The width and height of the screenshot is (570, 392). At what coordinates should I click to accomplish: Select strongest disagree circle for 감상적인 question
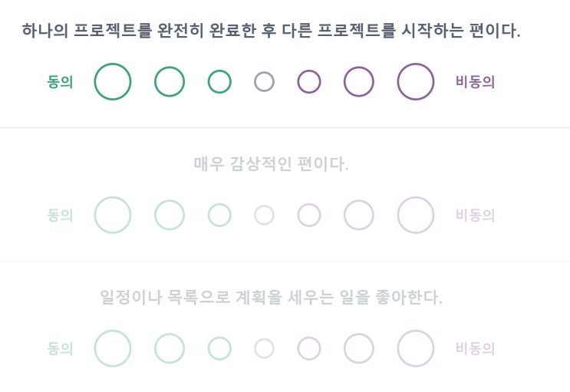click(416, 215)
